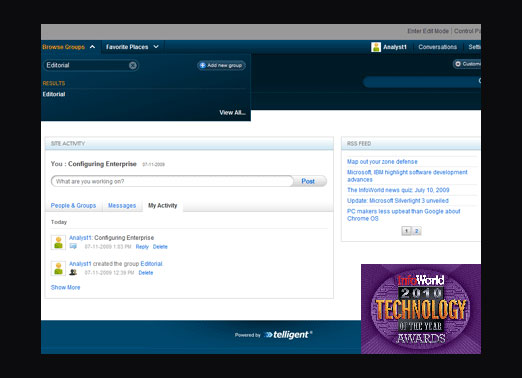Click the Editorial group search box

[x=91, y=65]
